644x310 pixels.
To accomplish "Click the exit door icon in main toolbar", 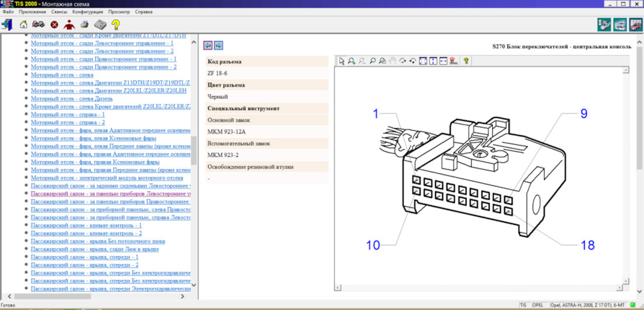I will 7,24.
